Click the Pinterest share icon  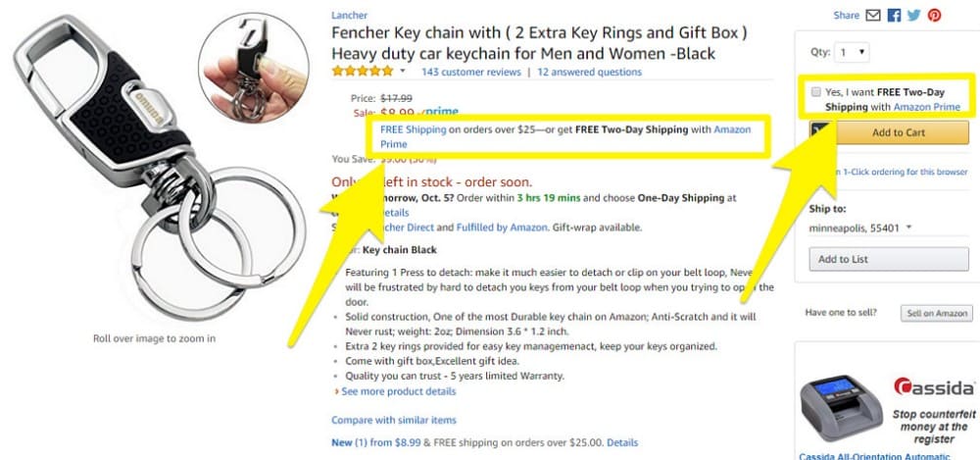[x=934, y=15]
